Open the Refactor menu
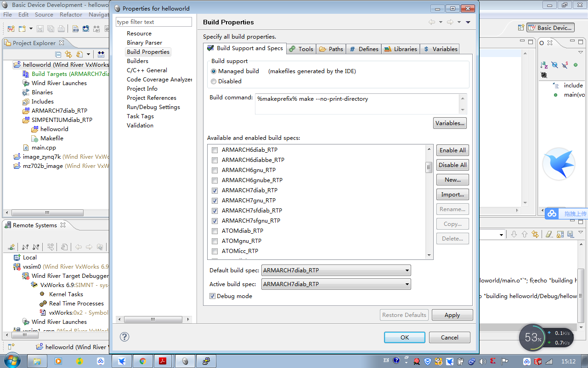The image size is (588, 368). (x=71, y=14)
